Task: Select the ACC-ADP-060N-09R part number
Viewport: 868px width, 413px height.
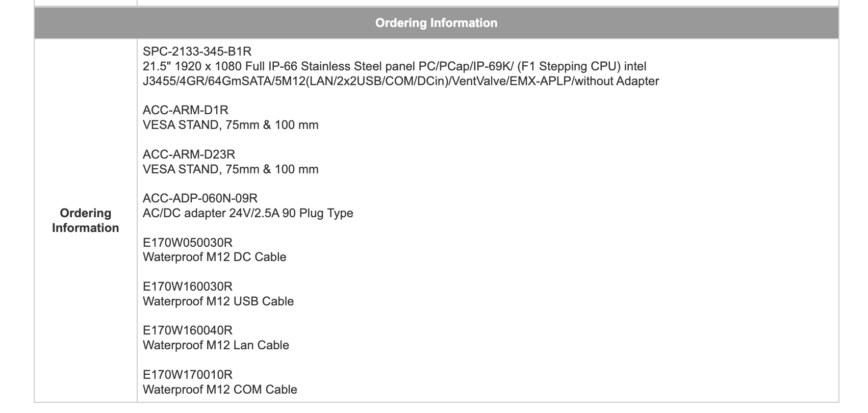Action: 200,198
